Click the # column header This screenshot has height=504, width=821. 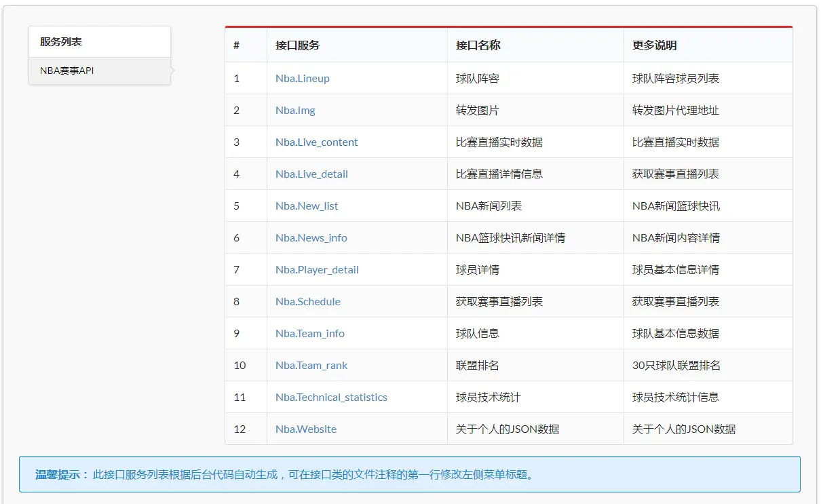point(235,45)
